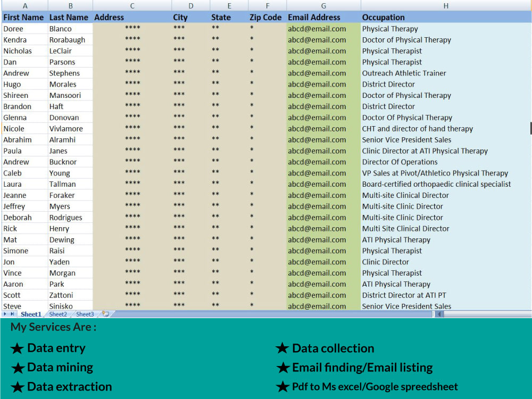This screenshot has width=532, height=399.
Task: Select the cell containing Vivlamore
Action: coord(70,129)
